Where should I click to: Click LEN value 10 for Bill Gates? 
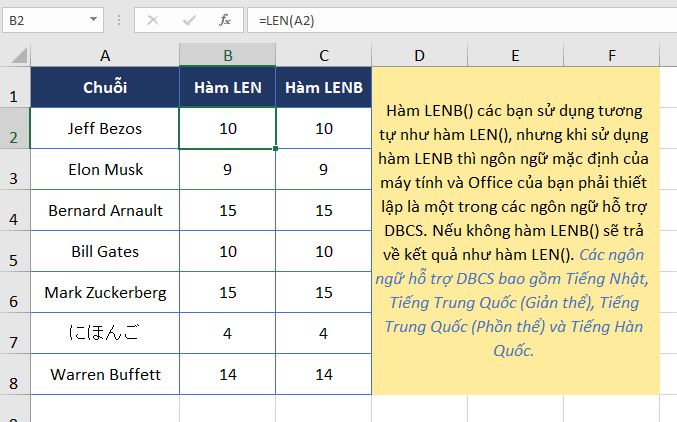pyautogui.click(x=228, y=251)
